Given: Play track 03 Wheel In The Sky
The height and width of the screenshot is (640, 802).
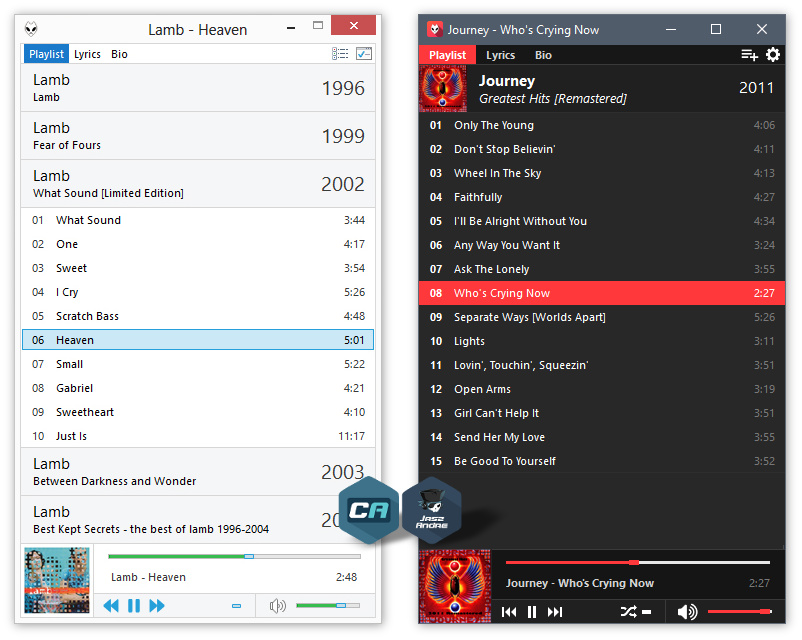Looking at the screenshot, I should click(602, 173).
